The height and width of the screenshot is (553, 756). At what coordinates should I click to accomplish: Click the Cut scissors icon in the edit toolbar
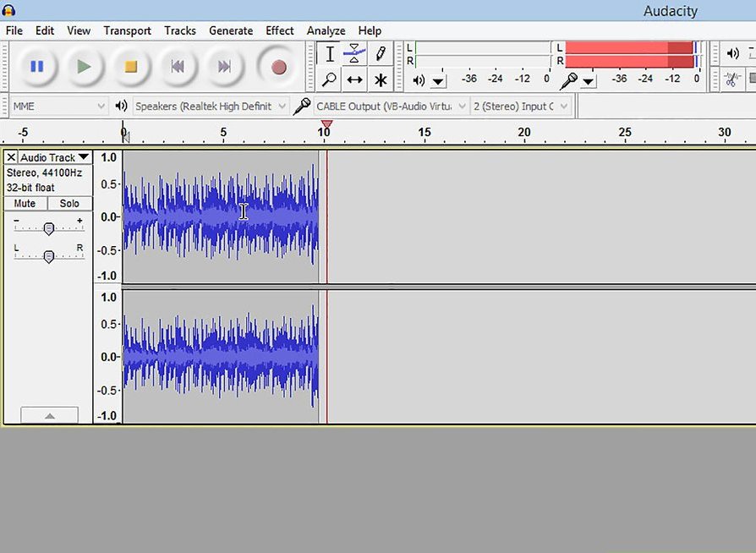731,79
